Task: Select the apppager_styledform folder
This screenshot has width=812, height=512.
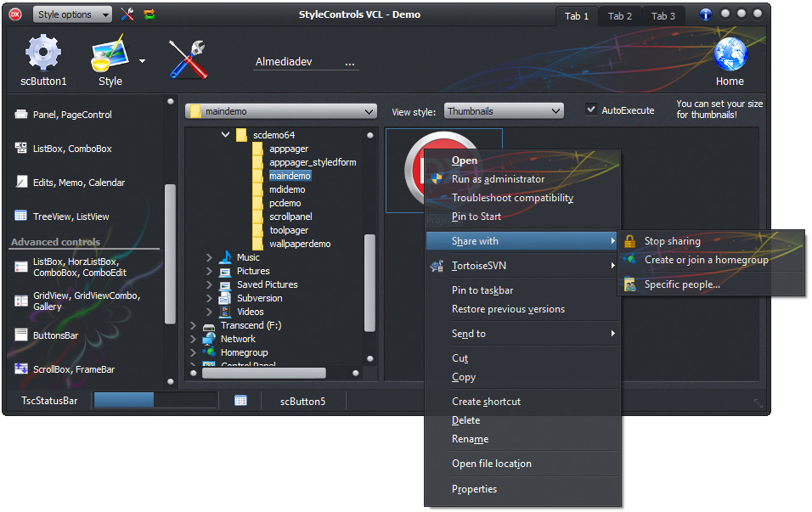Action: point(313,162)
